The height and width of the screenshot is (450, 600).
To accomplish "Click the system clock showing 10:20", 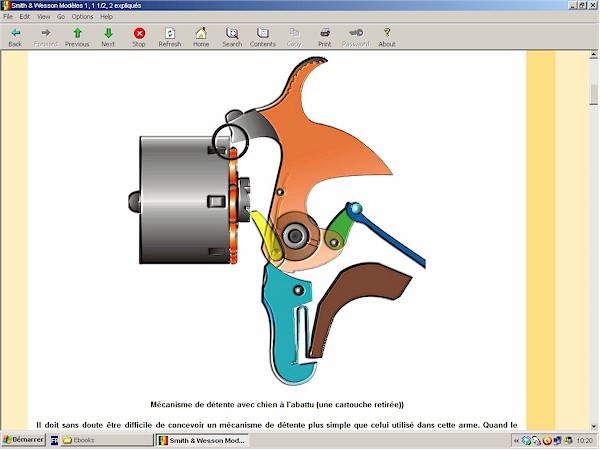I will click(584, 440).
